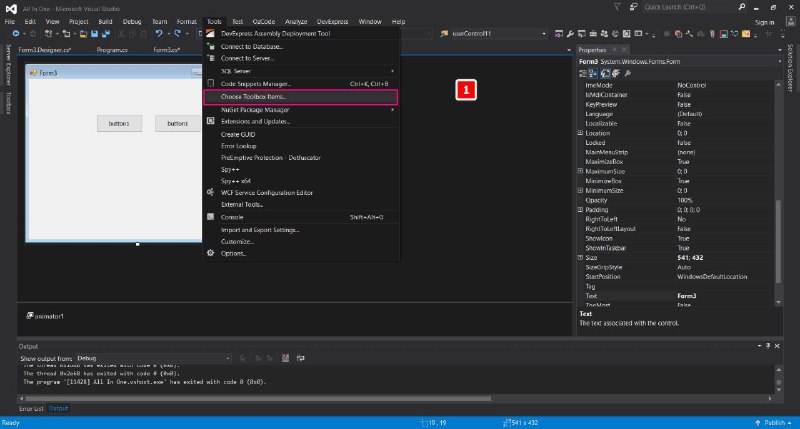Select WCF Service Configuration Editor entry

[x=301, y=193]
